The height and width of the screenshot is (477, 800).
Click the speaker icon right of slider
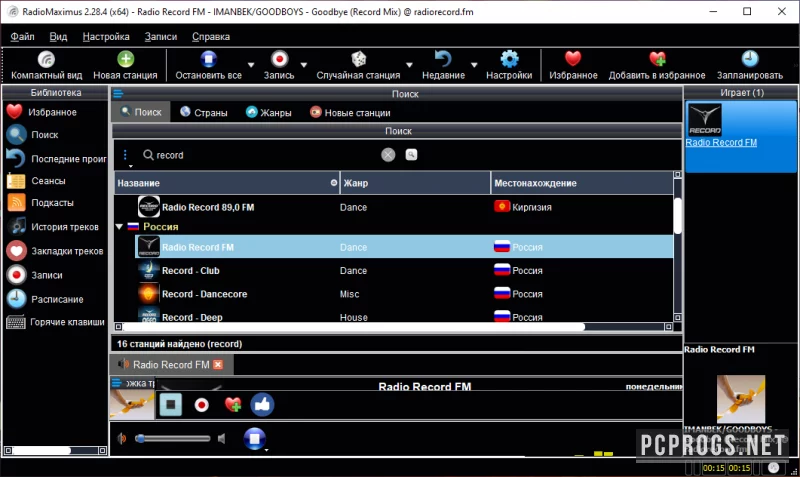(222, 438)
